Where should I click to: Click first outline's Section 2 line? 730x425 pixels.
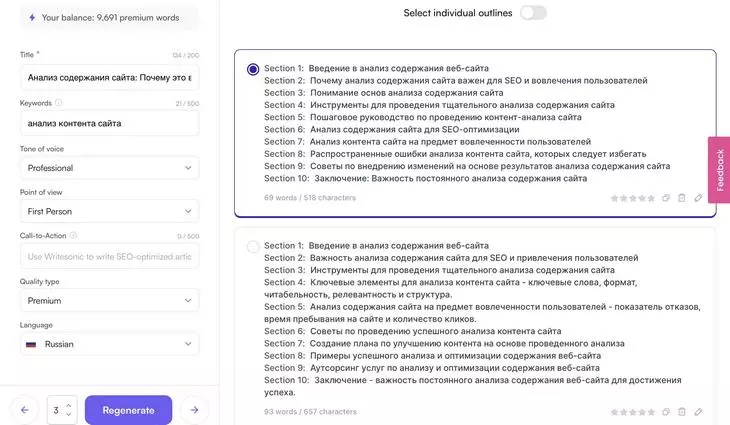click(455, 81)
